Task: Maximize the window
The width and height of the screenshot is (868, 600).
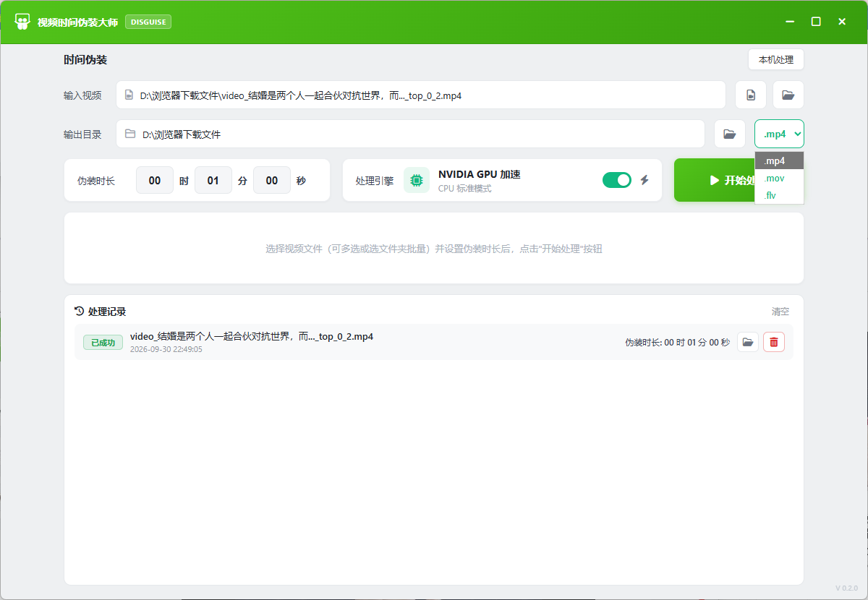Action: pyautogui.click(x=816, y=22)
